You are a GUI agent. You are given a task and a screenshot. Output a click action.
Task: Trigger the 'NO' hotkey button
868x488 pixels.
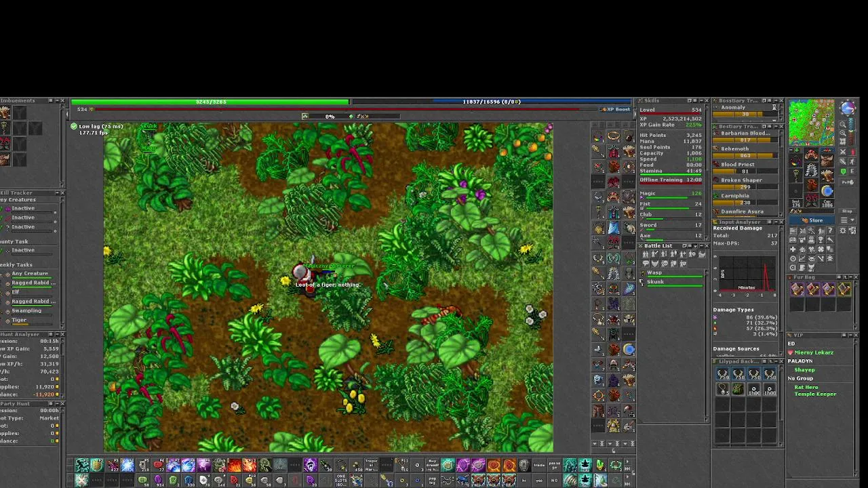click(x=554, y=481)
